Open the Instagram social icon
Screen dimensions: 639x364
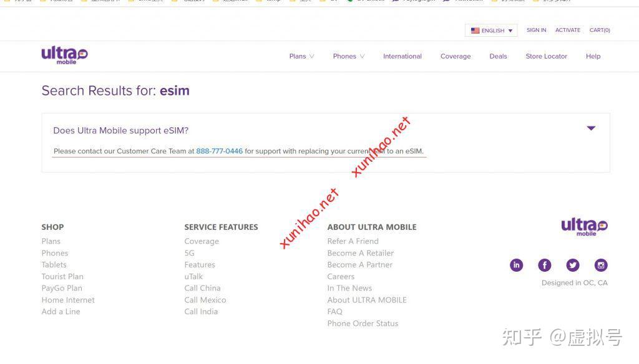coord(601,265)
